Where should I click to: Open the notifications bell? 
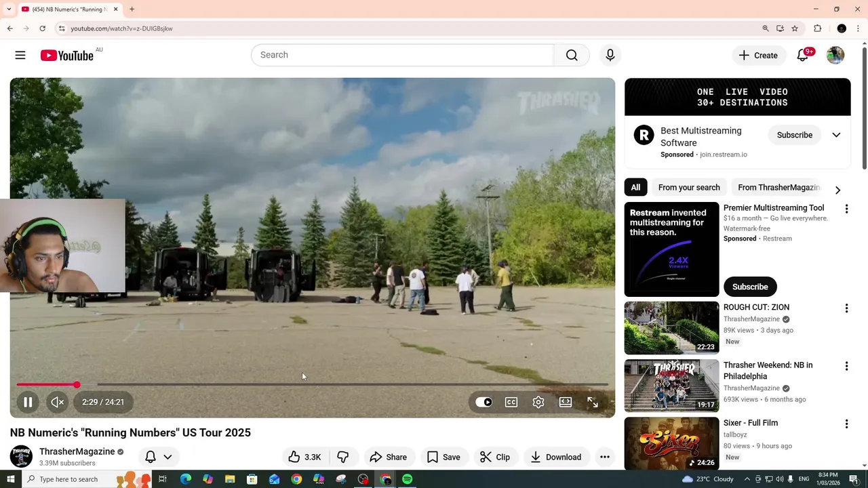[802, 56]
